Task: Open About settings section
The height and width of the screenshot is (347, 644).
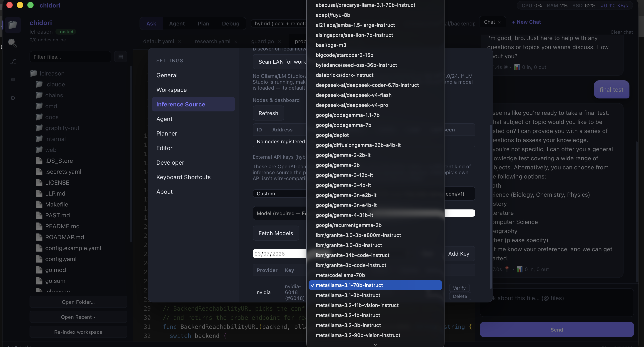Action: click(x=193, y=191)
